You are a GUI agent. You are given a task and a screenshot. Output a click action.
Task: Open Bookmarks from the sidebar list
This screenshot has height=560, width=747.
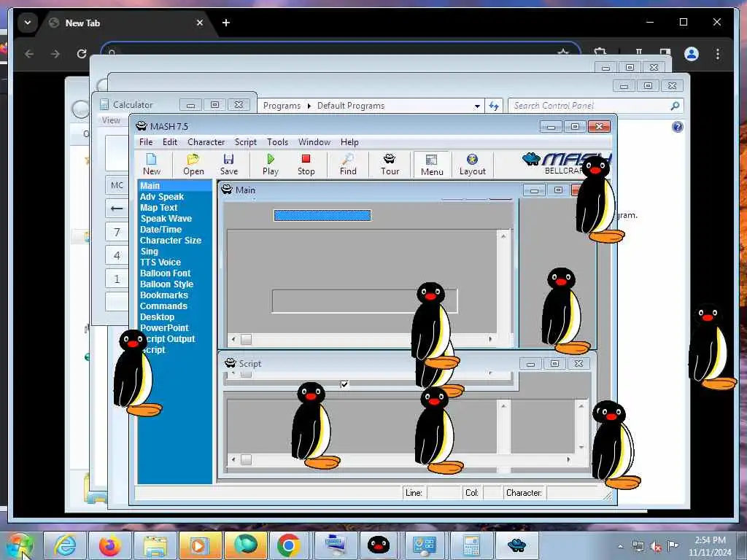pyautogui.click(x=164, y=295)
